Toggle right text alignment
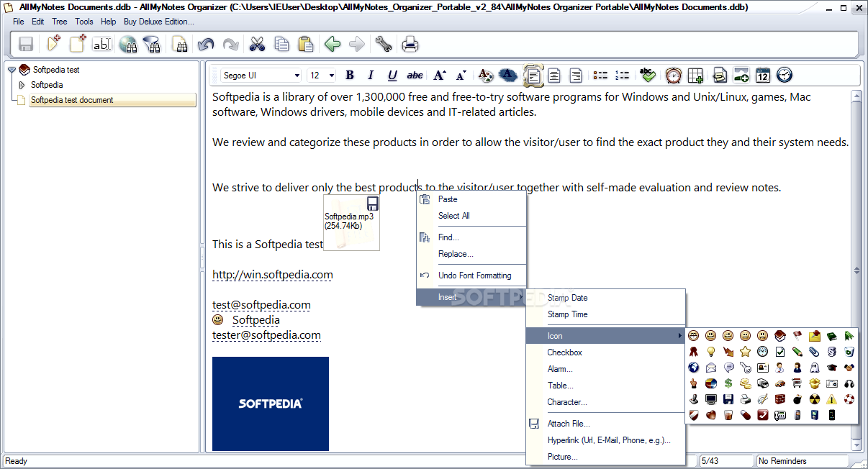This screenshot has height=469, width=868. [576, 75]
